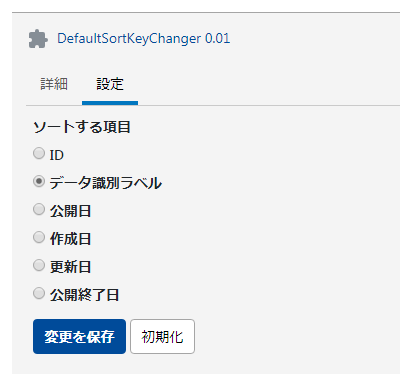Click the 作成日 label text
The height and width of the screenshot is (374, 400).
coord(70,239)
